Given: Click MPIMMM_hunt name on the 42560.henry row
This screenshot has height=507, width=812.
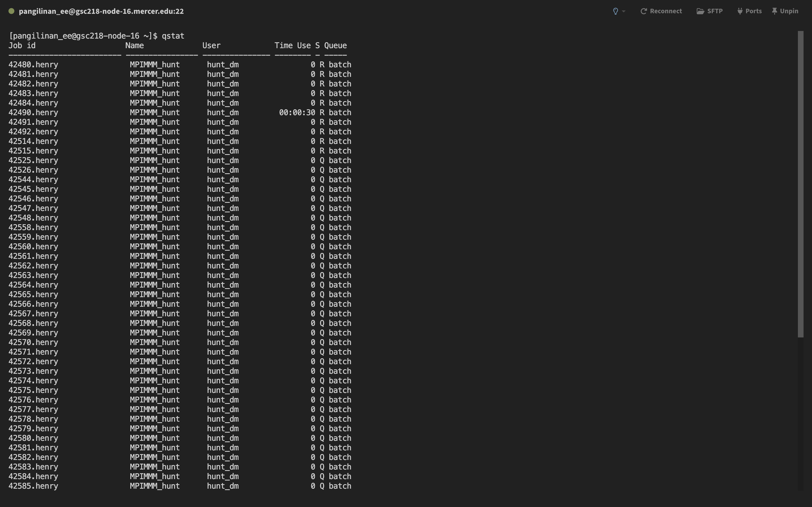Looking at the screenshot, I should click(x=155, y=247).
